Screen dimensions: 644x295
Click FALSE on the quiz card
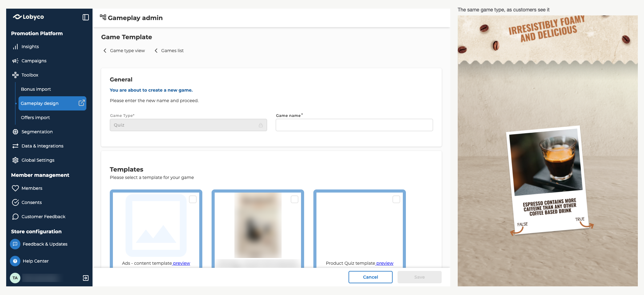click(522, 224)
